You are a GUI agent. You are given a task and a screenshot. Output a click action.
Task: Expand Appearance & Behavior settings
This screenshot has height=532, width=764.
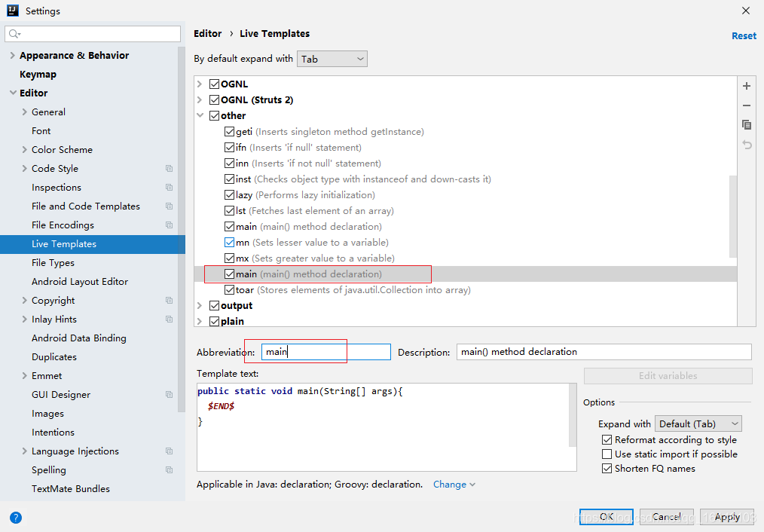pos(13,56)
